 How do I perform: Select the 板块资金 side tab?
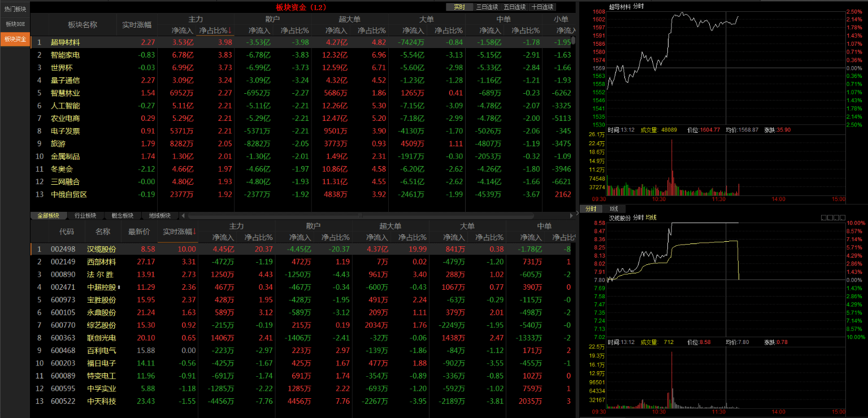[15, 39]
